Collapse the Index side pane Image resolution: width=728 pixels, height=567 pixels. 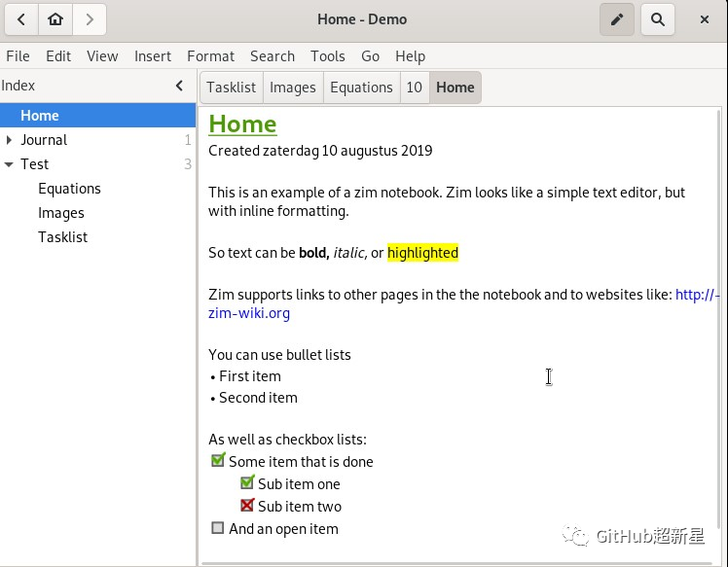[180, 86]
